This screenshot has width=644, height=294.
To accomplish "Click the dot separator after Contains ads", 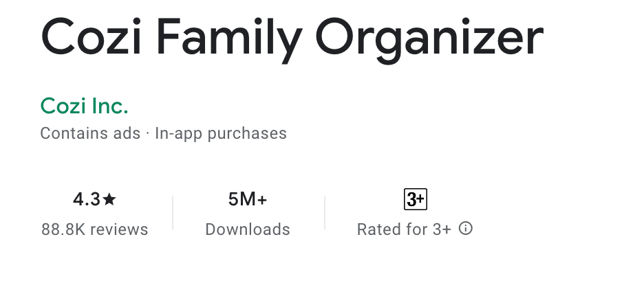I will click(x=147, y=134).
